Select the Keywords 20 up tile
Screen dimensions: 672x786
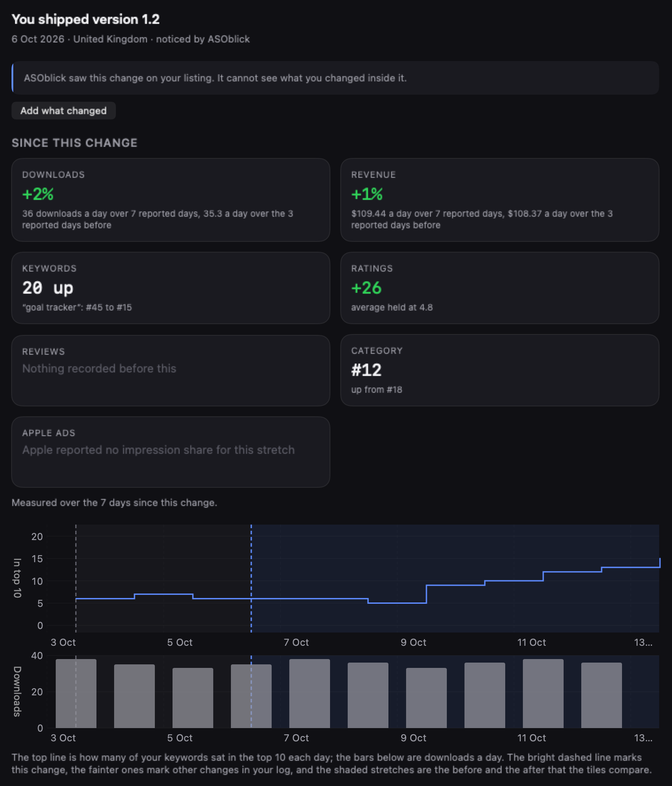[171, 288]
